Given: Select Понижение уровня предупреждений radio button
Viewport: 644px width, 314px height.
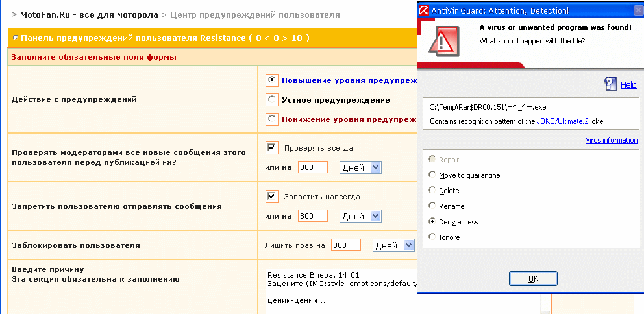Looking at the screenshot, I should coord(271,119).
